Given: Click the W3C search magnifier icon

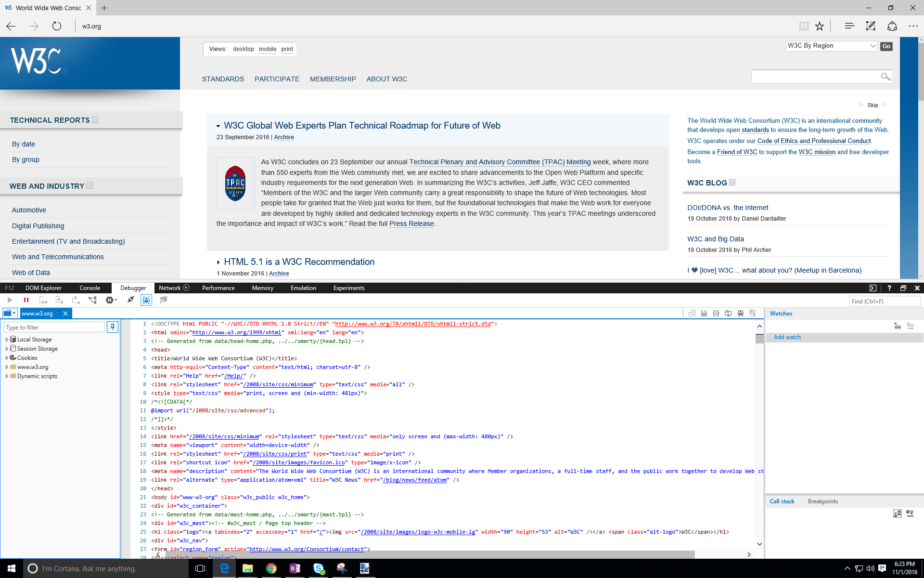Looking at the screenshot, I should point(886,77).
